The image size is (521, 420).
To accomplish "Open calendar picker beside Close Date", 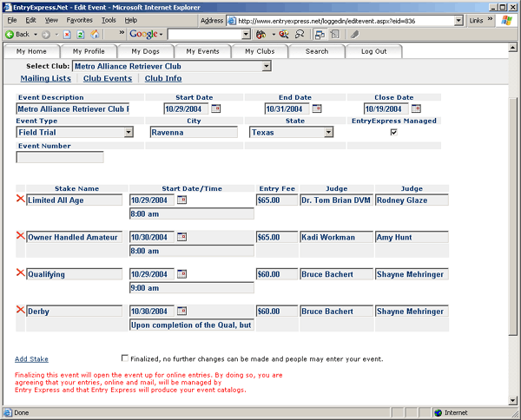I will (x=415, y=109).
